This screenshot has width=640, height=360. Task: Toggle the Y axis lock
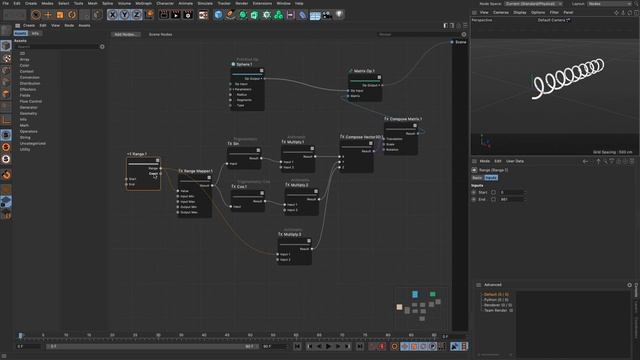[x=124, y=15]
